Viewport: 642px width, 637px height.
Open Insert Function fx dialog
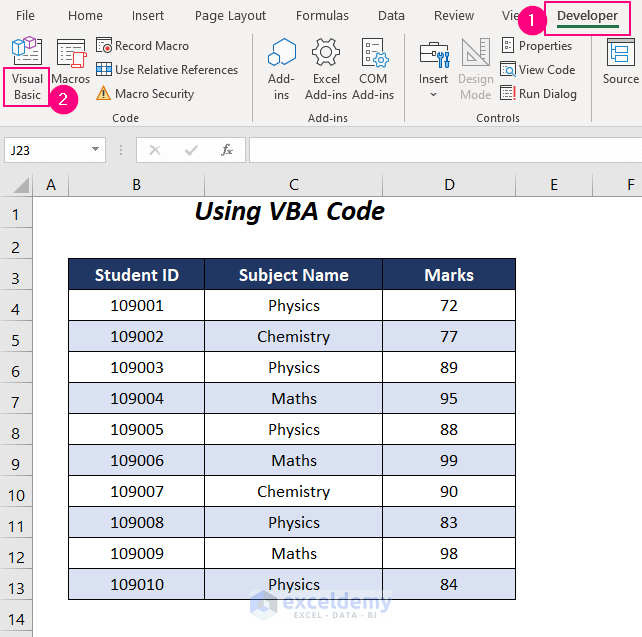[227, 150]
